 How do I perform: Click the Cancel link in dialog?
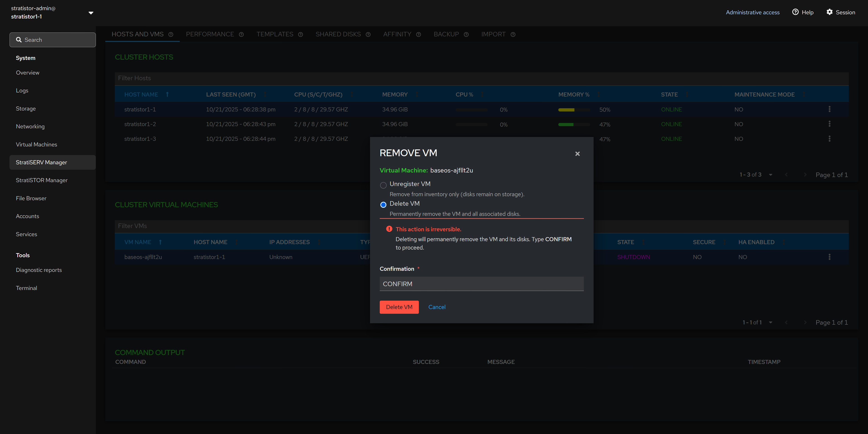(437, 307)
